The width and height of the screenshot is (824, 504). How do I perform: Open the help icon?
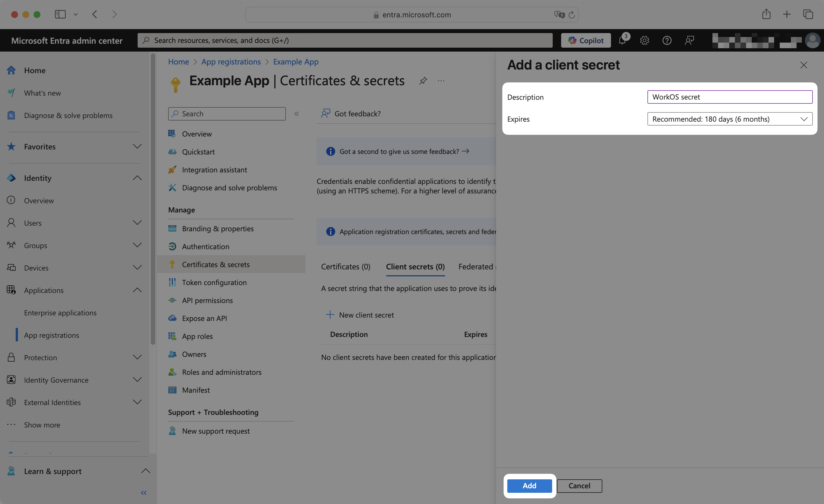pyautogui.click(x=667, y=40)
